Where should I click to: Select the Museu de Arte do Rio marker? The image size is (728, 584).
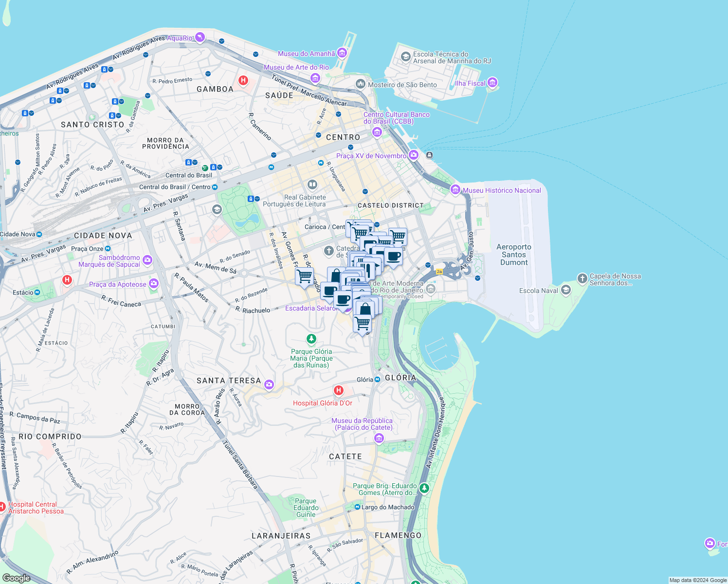[315, 78]
